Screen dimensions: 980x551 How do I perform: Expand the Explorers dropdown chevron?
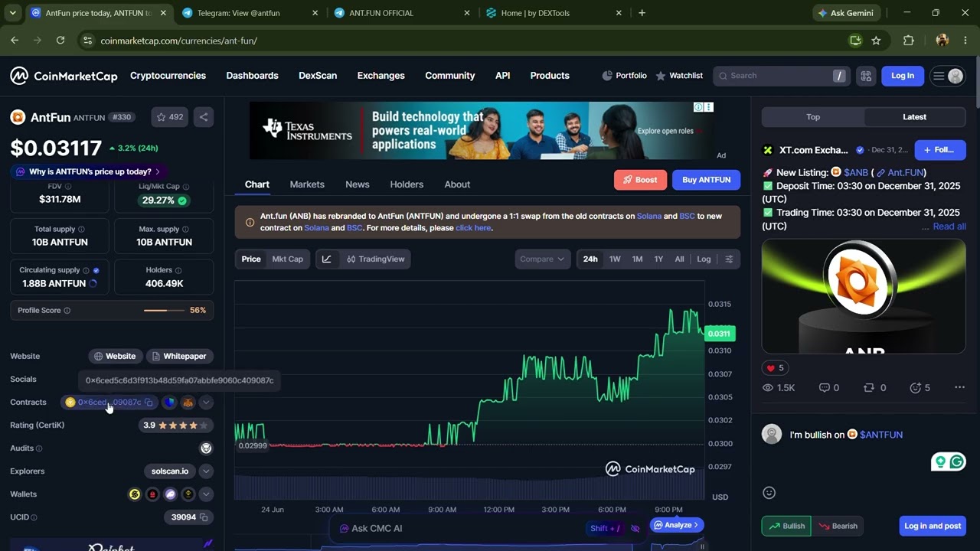click(206, 471)
